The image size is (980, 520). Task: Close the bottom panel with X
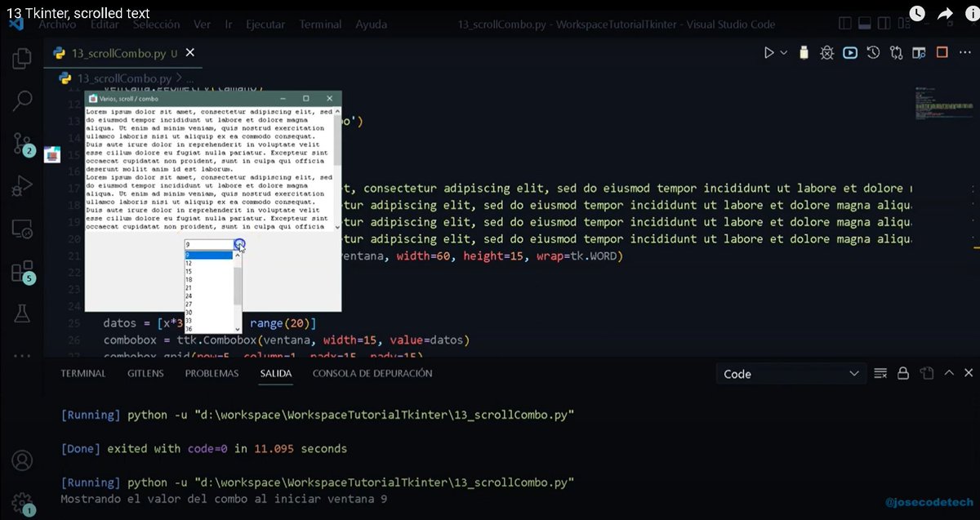pyautogui.click(x=969, y=373)
